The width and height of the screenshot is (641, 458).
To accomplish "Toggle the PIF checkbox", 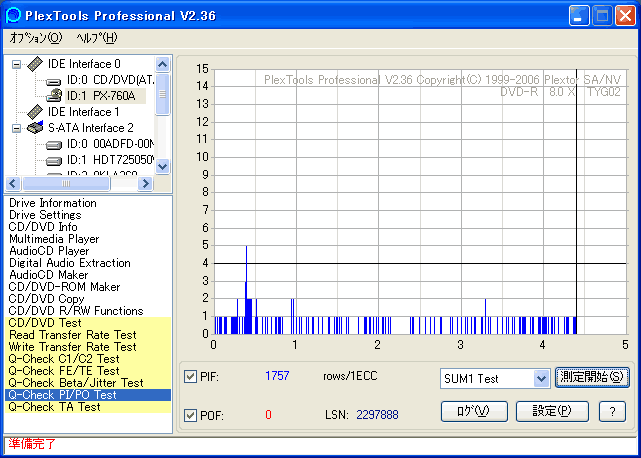I will [190, 376].
